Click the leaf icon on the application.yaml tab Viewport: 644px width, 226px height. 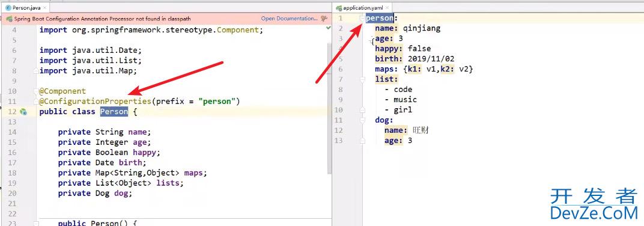tap(339, 8)
